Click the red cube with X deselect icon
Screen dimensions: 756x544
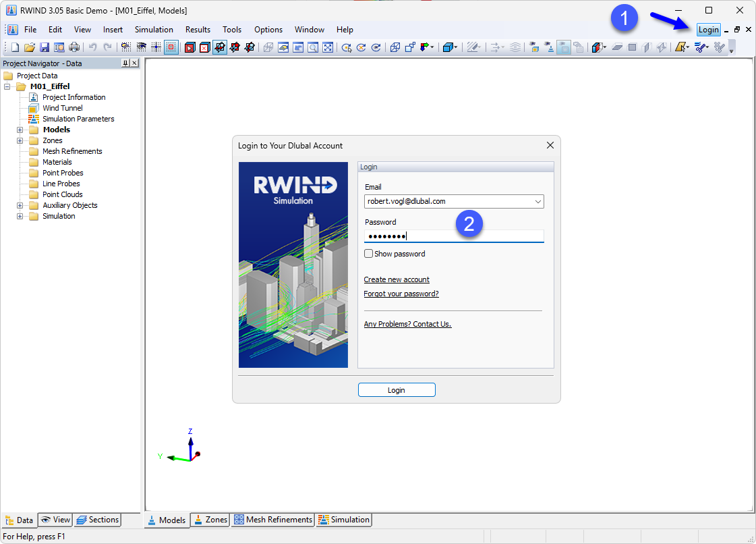pyautogui.click(x=205, y=47)
